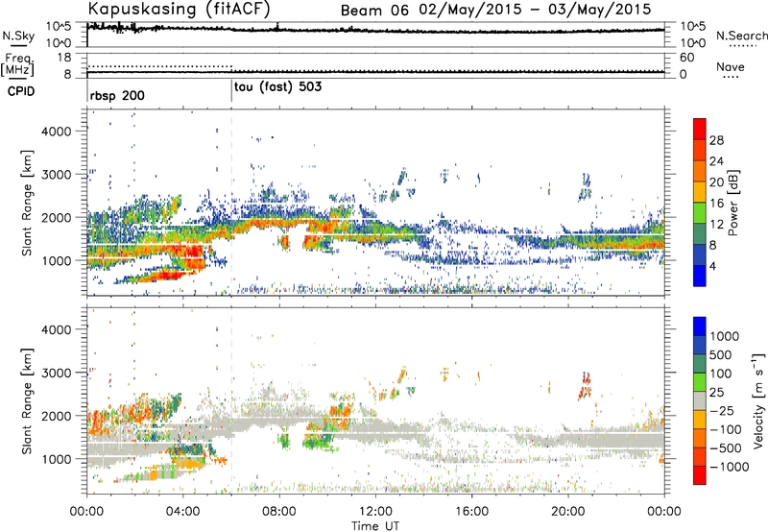Click the '28' tick on the power scale
This screenshot has height=532, width=768.
[x=716, y=140]
